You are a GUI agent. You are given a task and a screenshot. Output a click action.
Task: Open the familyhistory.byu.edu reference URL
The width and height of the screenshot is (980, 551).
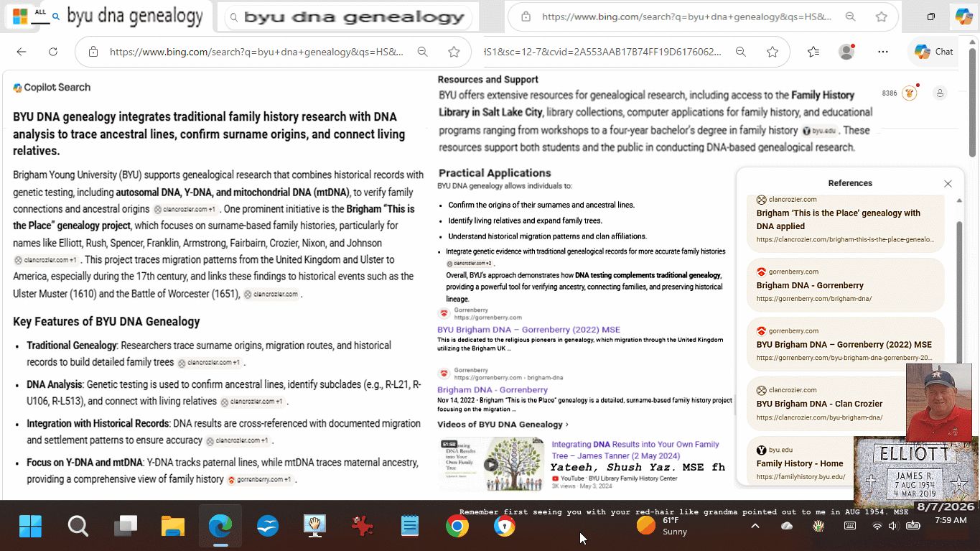point(801,476)
